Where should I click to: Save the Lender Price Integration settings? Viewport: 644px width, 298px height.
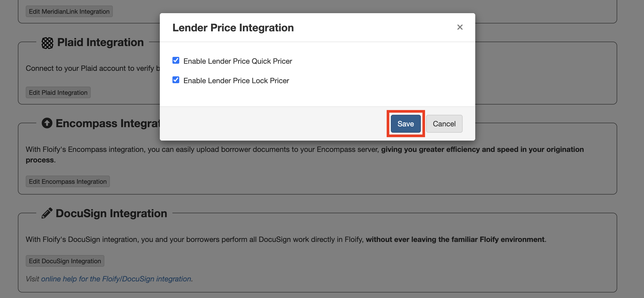406,124
